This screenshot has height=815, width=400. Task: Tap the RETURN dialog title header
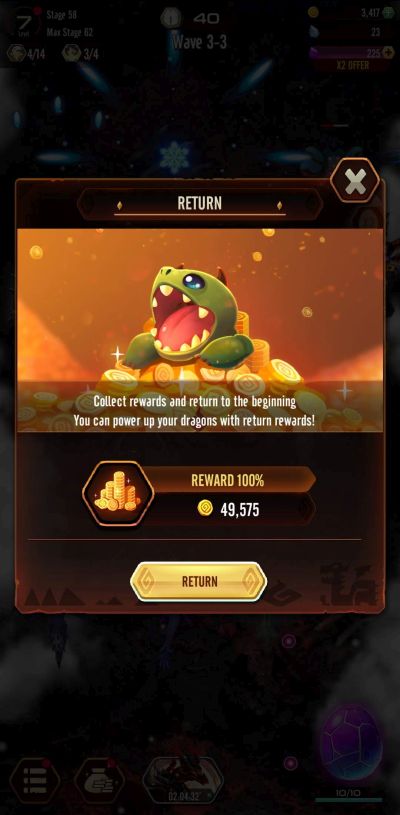[x=199, y=203]
